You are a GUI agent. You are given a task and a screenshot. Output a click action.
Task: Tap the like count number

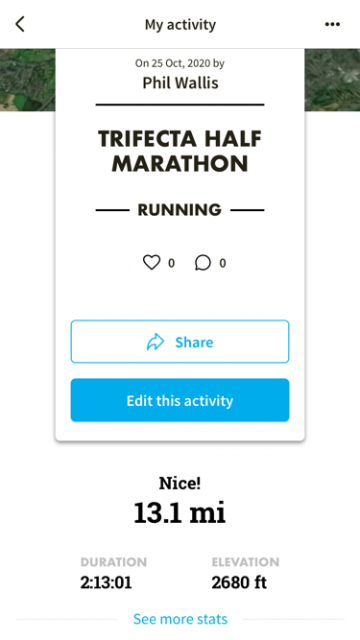pyautogui.click(x=171, y=263)
